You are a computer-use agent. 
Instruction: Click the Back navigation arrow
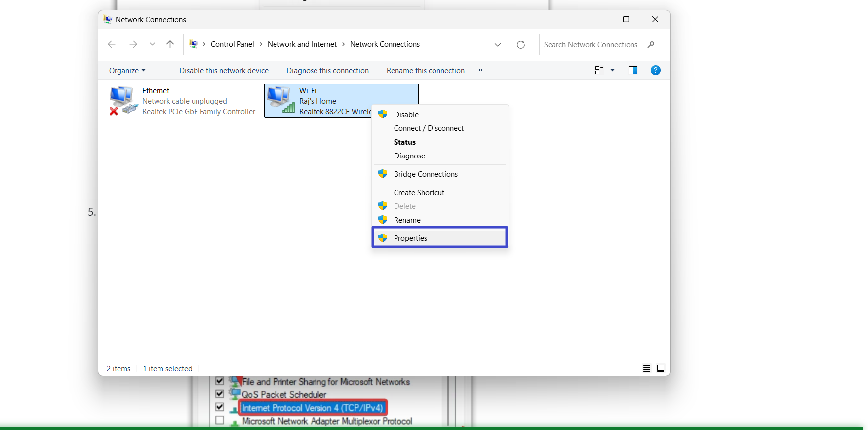(112, 44)
